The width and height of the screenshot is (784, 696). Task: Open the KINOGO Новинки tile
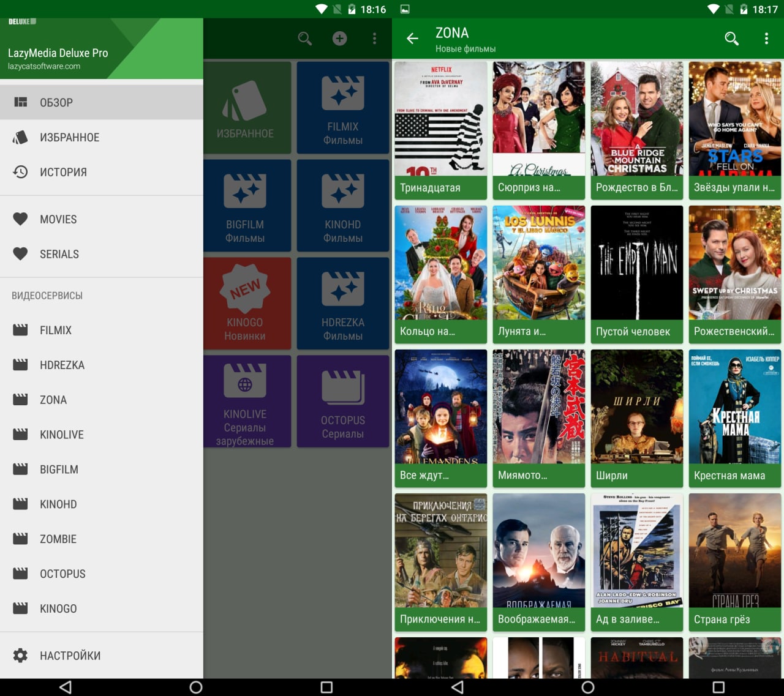pos(247,304)
